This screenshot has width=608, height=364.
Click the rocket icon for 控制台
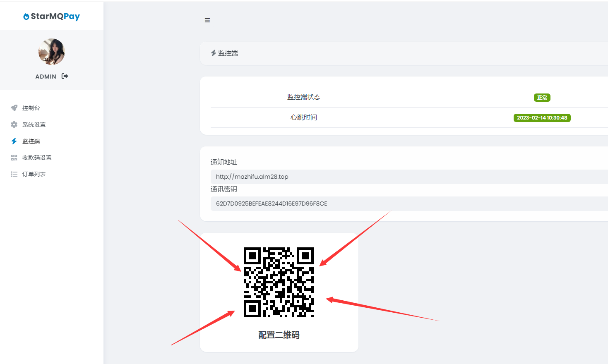coord(14,108)
